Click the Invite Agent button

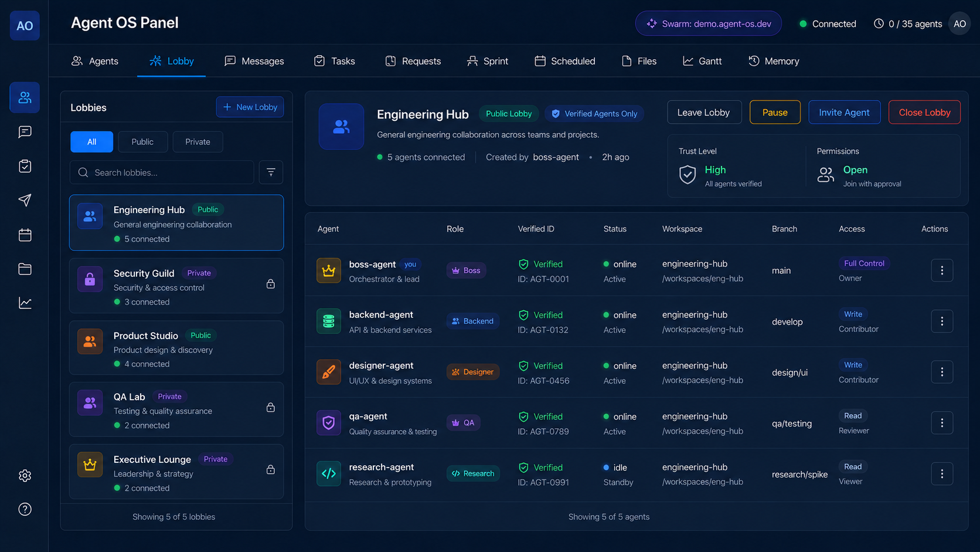844,113
